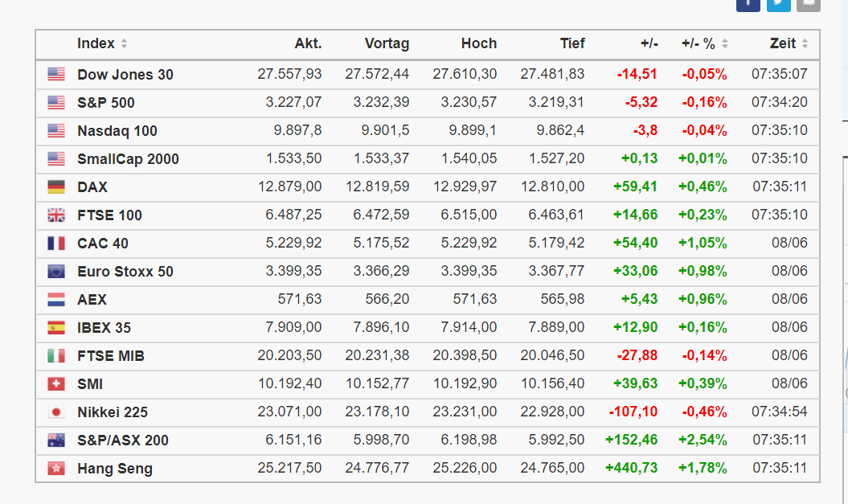
Task: Sort by the Zeit column arrows
Action: 805,44
